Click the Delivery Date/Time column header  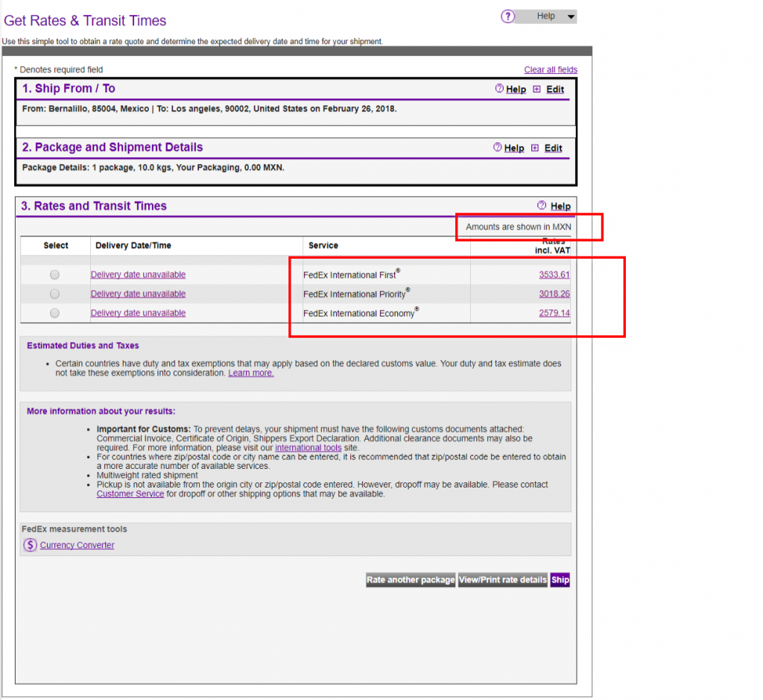133,246
